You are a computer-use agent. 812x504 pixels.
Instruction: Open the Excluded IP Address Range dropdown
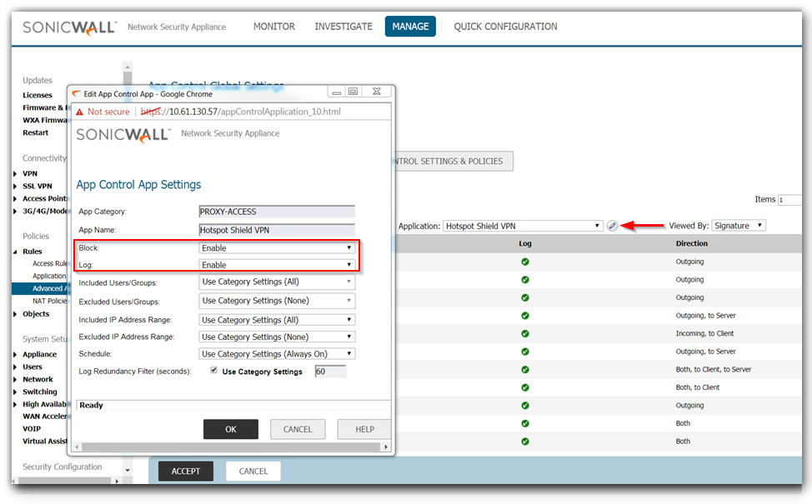coord(277,337)
